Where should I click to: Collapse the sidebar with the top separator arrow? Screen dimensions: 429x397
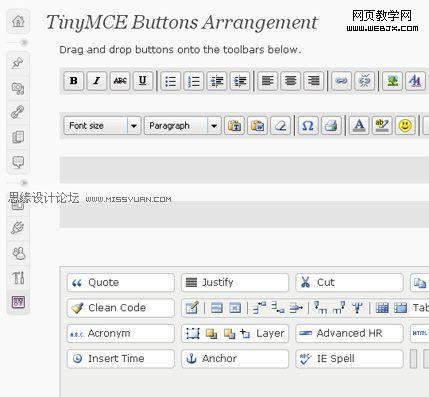[x=23, y=42]
